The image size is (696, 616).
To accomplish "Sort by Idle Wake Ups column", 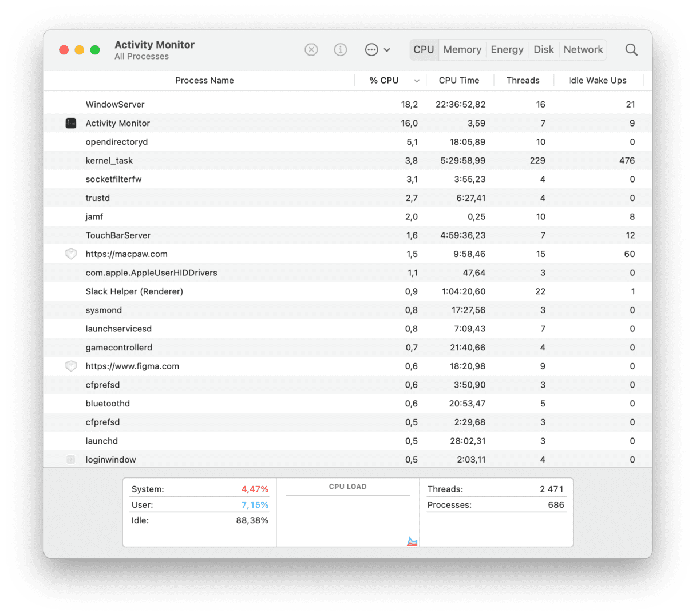I will pyautogui.click(x=597, y=81).
